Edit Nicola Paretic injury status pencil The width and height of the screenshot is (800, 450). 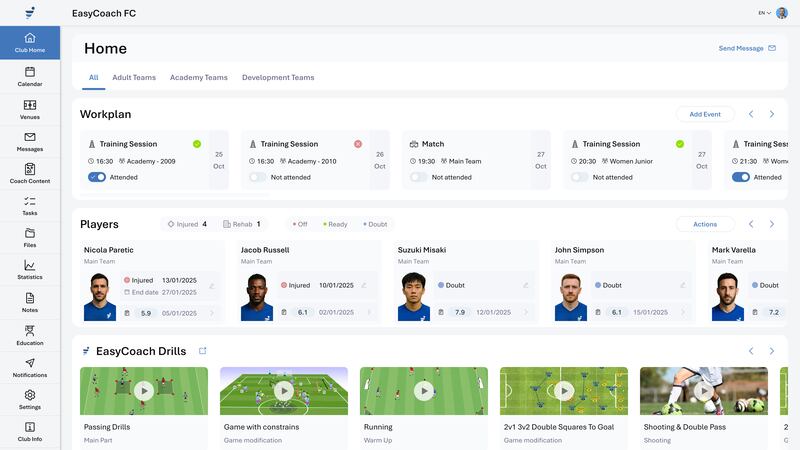tap(212, 286)
